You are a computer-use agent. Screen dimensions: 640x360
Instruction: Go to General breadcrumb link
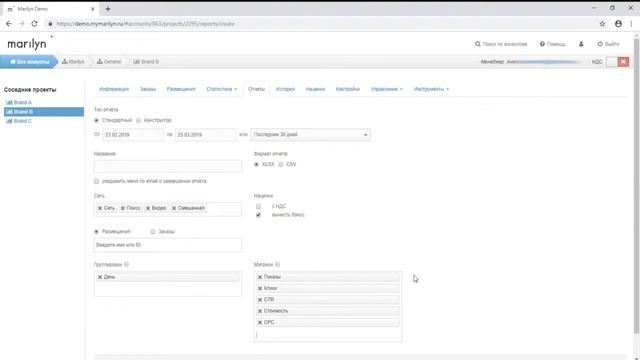(109, 62)
